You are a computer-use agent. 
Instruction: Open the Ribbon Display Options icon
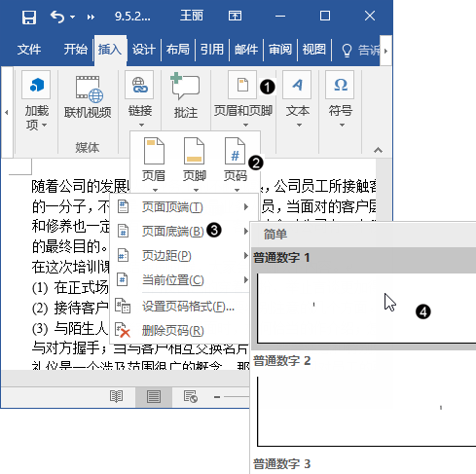click(x=235, y=16)
